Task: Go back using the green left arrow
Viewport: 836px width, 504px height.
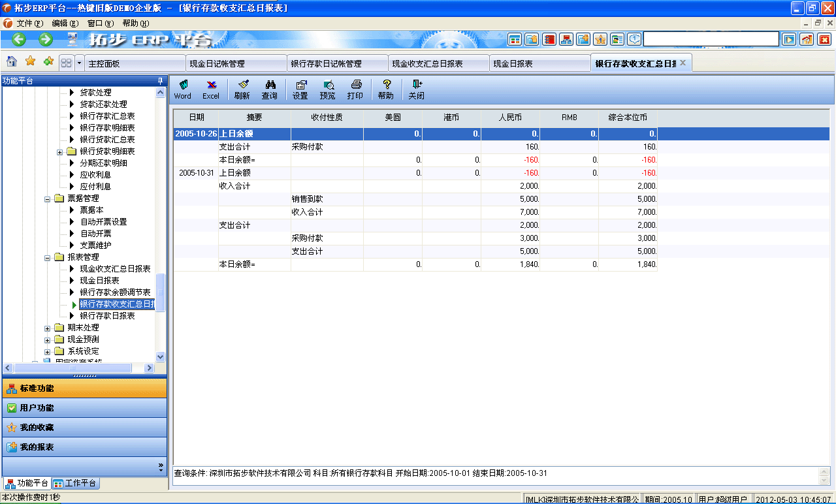Action: [x=18, y=39]
